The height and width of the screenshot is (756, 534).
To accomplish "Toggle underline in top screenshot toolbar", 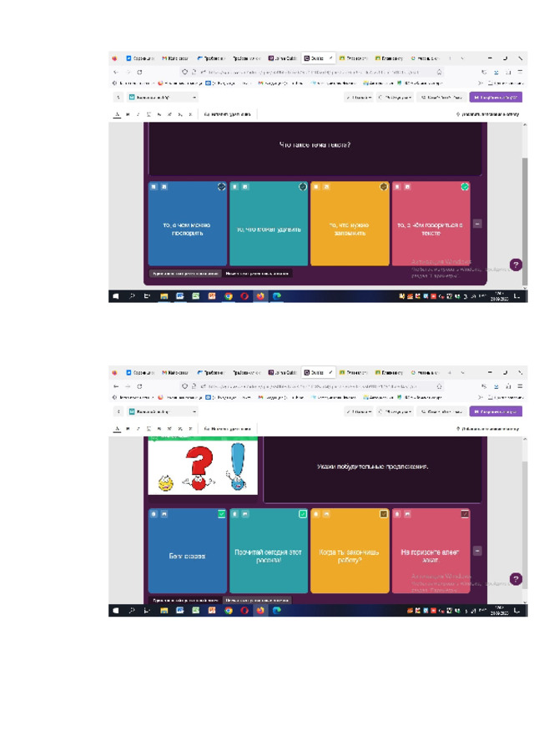I will 149,114.
